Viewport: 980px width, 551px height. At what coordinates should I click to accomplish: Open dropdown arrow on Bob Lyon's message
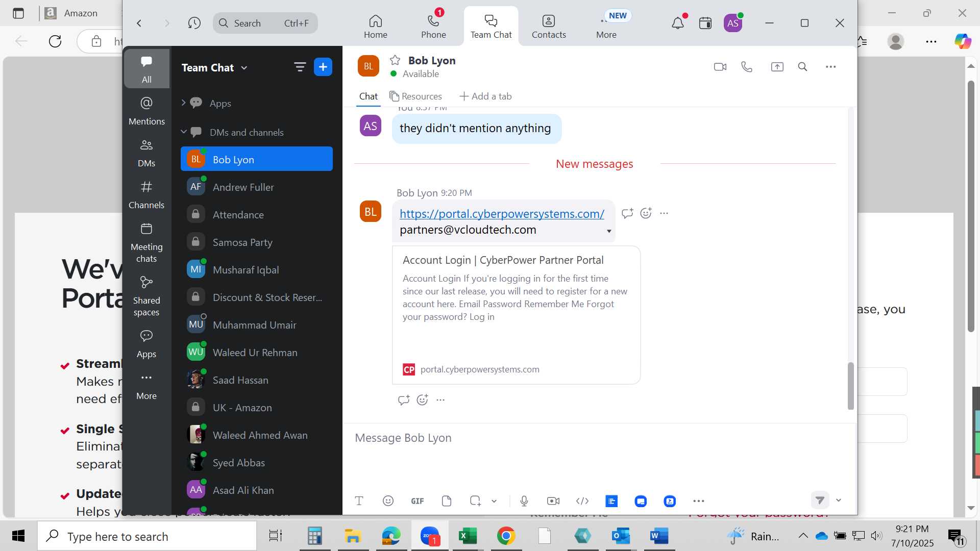pos(609,231)
